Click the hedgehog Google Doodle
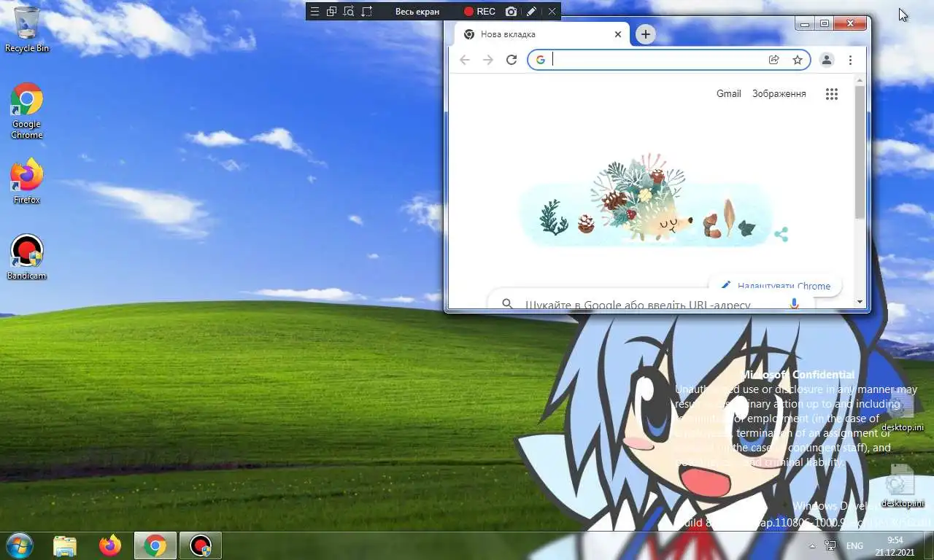Screen dimensions: 934x560 (x=645, y=201)
